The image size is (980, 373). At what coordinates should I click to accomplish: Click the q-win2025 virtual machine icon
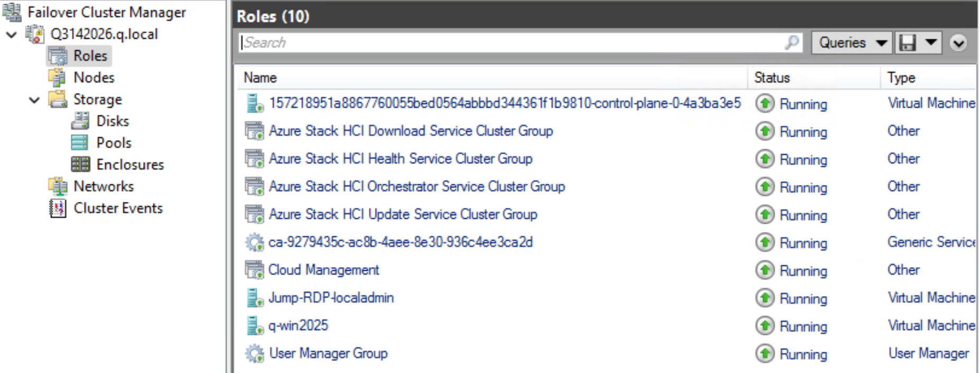point(255,326)
